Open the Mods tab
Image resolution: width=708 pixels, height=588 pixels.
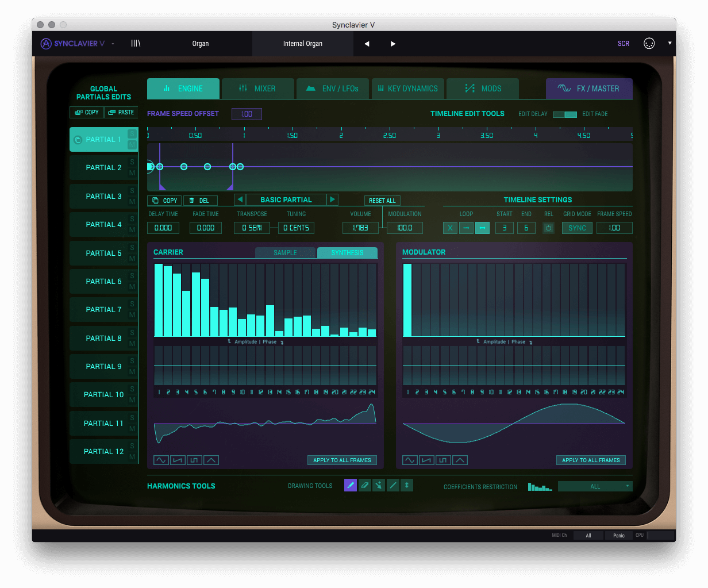(x=483, y=89)
